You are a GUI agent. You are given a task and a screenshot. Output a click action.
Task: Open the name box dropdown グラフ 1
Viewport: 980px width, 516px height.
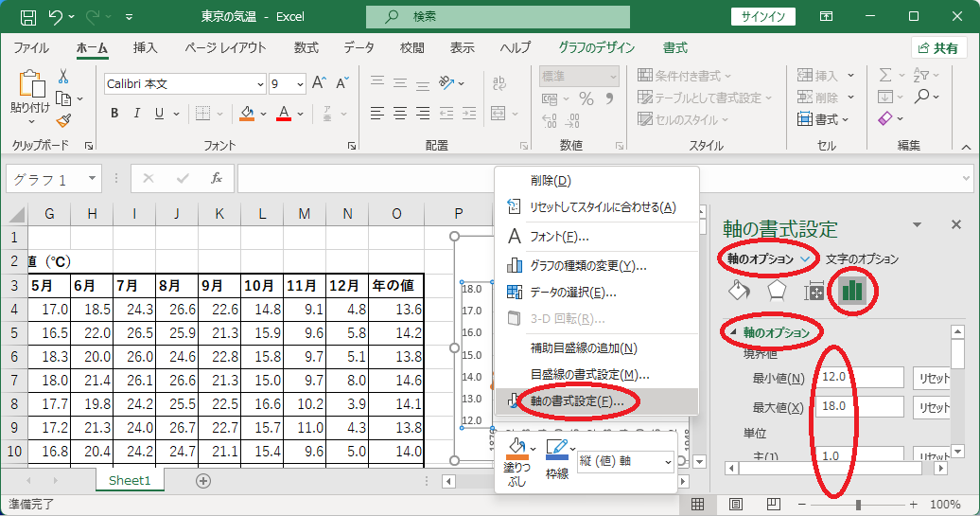pyautogui.click(x=92, y=179)
